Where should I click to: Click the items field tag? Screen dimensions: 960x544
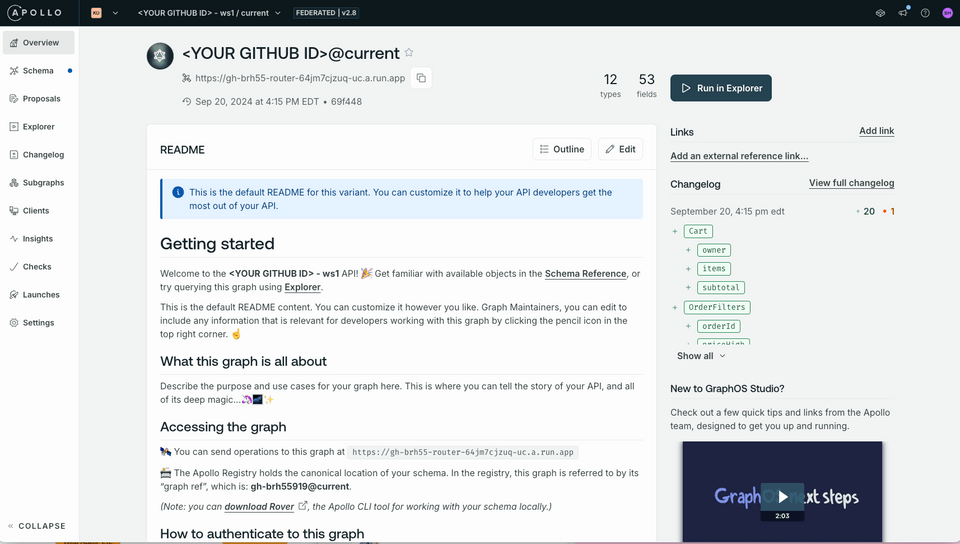coord(714,269)
